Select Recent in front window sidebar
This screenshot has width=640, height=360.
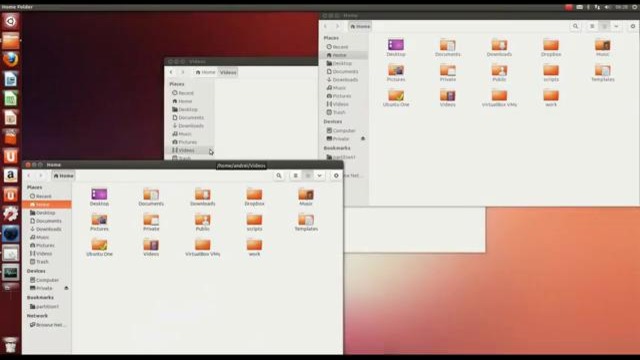pyautogui.click(x=47, y=196)
